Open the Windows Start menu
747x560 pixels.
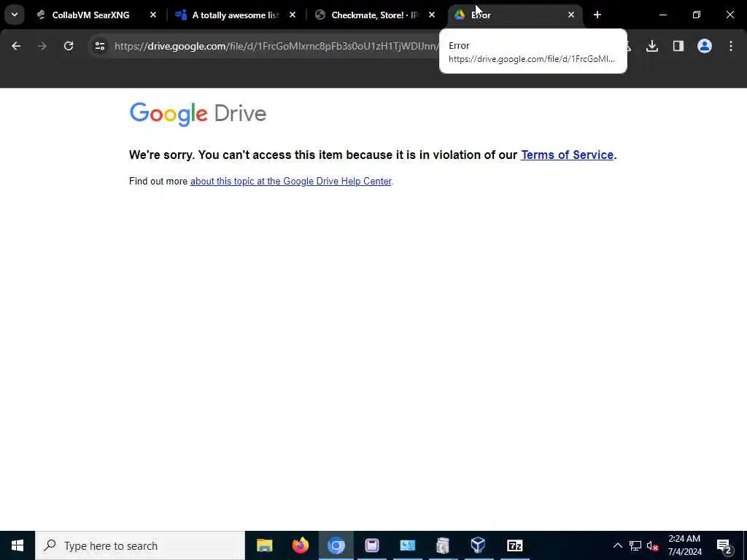point(18,545)
